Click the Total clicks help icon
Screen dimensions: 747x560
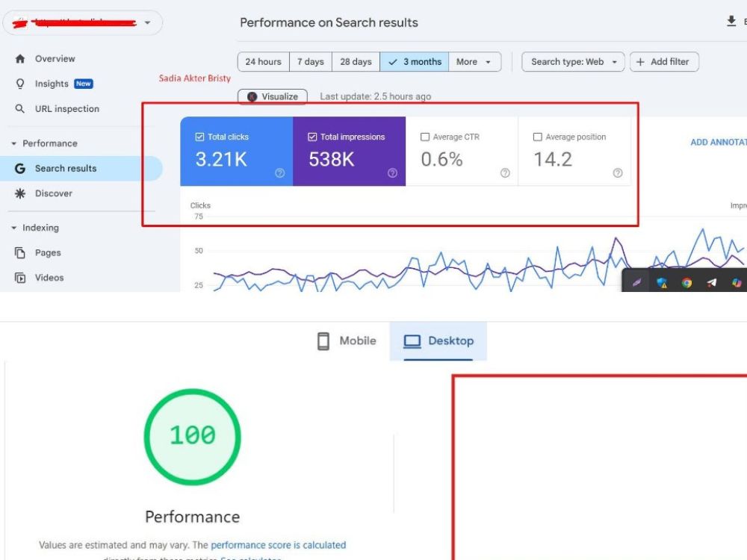point(280,173)
